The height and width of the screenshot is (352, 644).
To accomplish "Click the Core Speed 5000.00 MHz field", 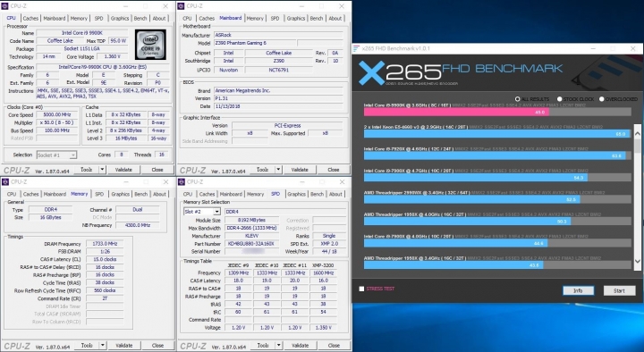I will (x=58, y=115).
